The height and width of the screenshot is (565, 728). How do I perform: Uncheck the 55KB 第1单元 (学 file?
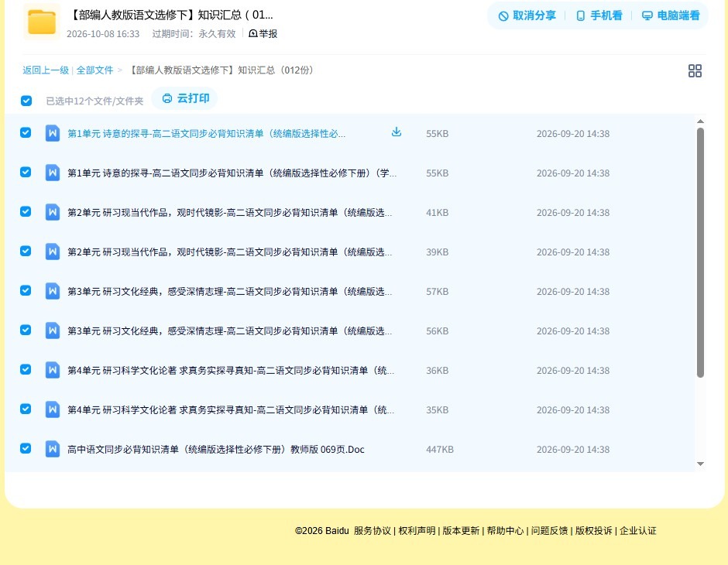coord(26,172)
